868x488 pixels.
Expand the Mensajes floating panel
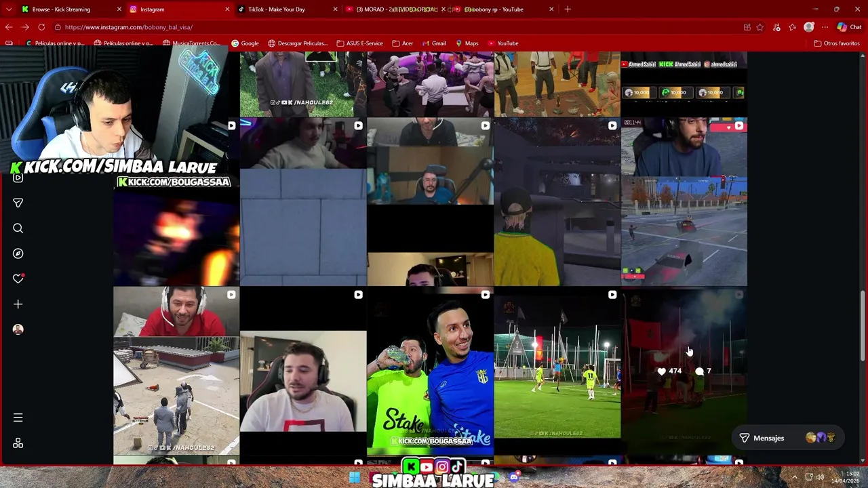pyautogui.click(x=787, y=438)
